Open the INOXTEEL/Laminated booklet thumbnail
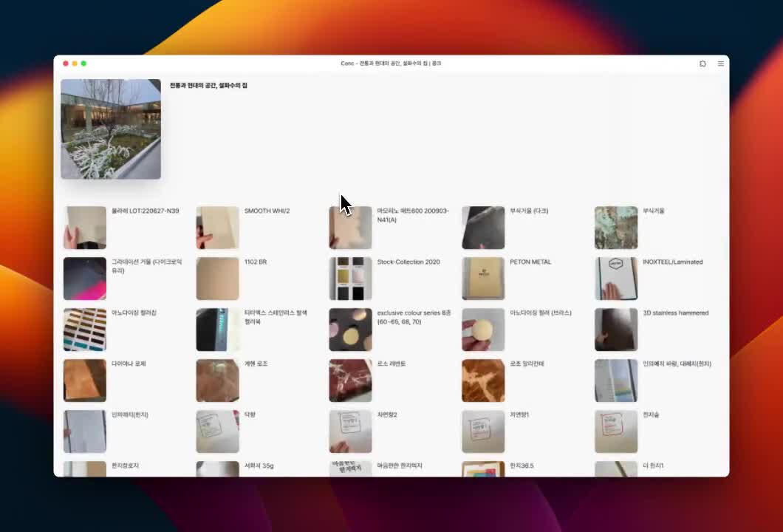Screen dimensions: 783x532 pyautogui.click(x=616, y=279)
